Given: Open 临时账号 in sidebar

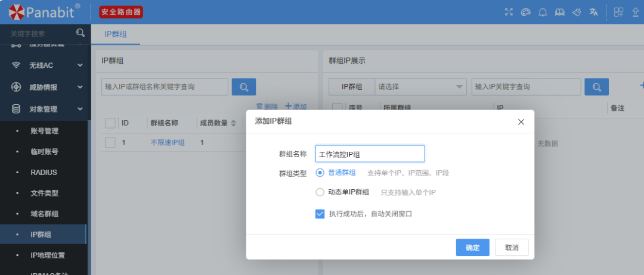Looking at the screenshot, I should coord(44,152).
